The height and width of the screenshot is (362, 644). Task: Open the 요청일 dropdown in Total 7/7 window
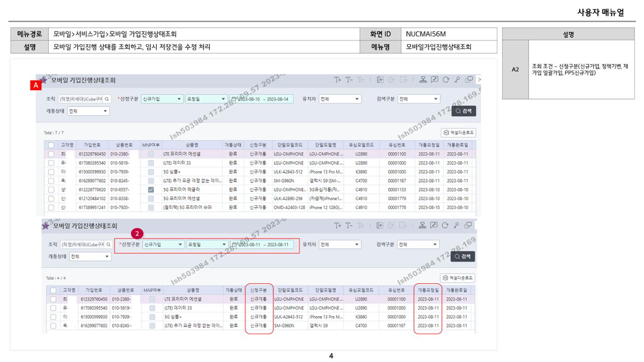tap(207, 99)
